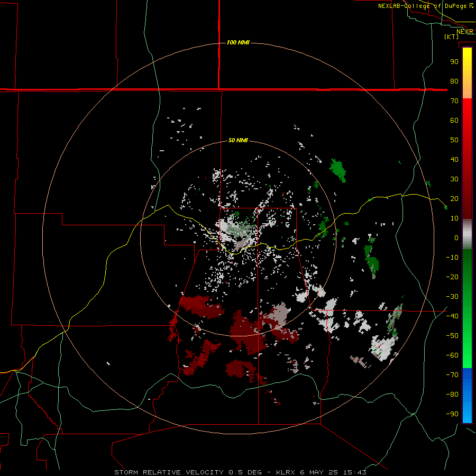Click the 6 MAY 25 15:43 timestamp
This screenshot has height=476, width=476.
click(x=333, y=472)
